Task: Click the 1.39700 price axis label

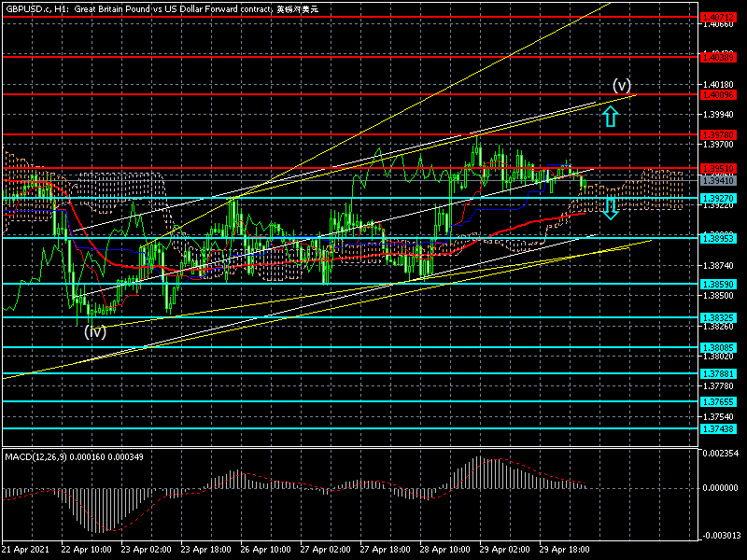Action: 718,145
